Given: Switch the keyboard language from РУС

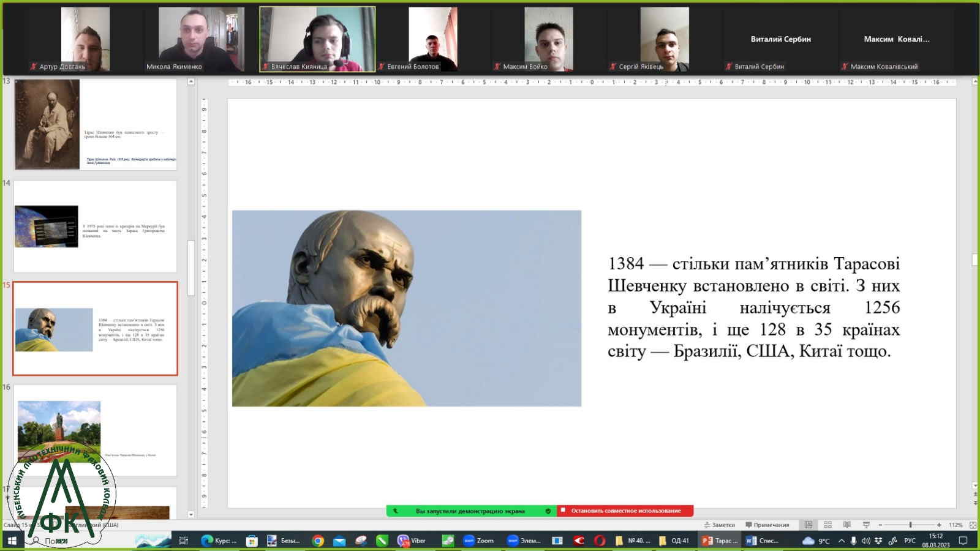Looking at the screenshot, I should pos(910,541).
